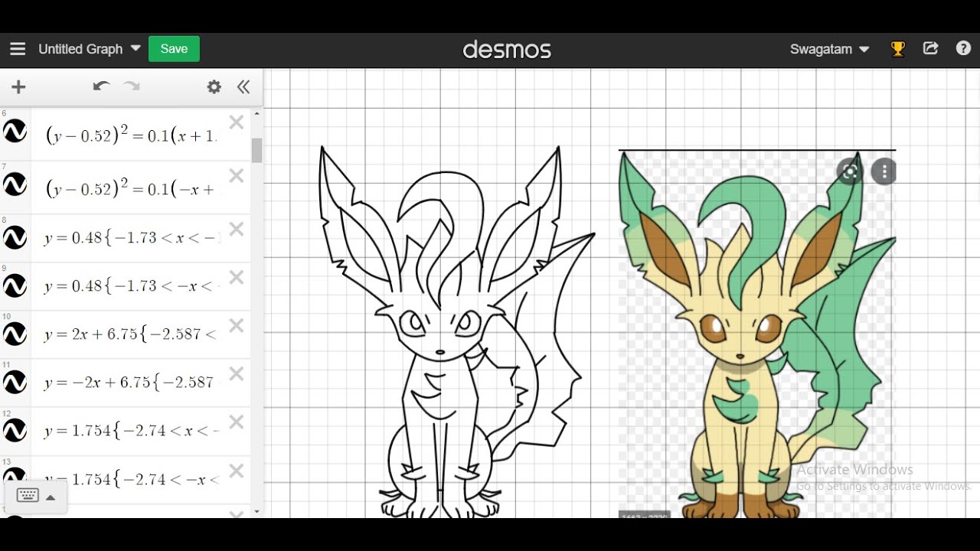Click the Share Graph icon
Image resolution: width=980 pixels, height=551 pixels.
(931, 49)
